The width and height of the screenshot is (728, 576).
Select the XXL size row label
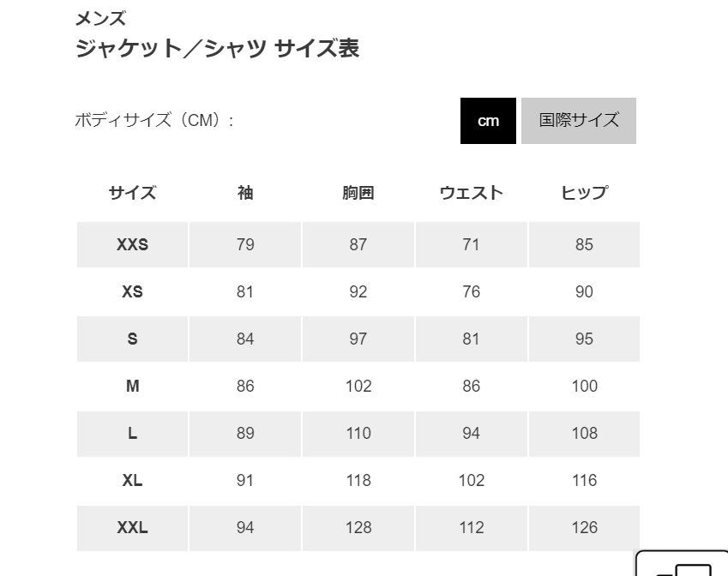(132, 528)
